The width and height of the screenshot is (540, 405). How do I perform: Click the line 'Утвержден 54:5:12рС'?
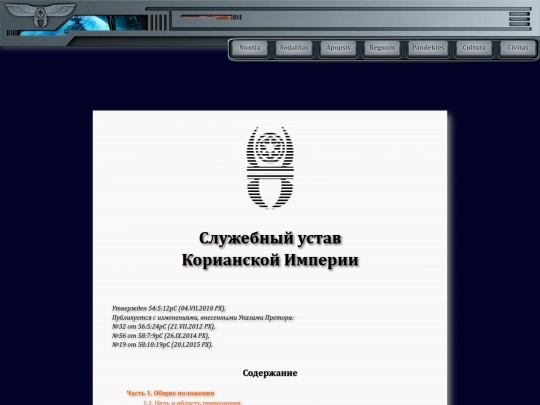coord(168,308)
